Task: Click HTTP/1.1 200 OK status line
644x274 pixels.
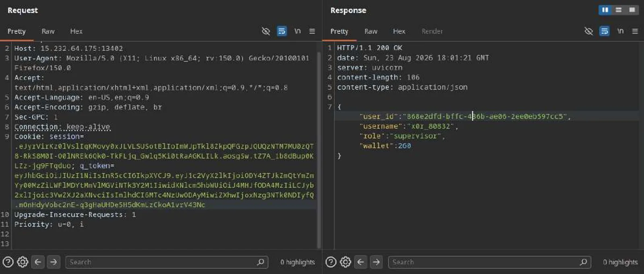Action: 369,48
